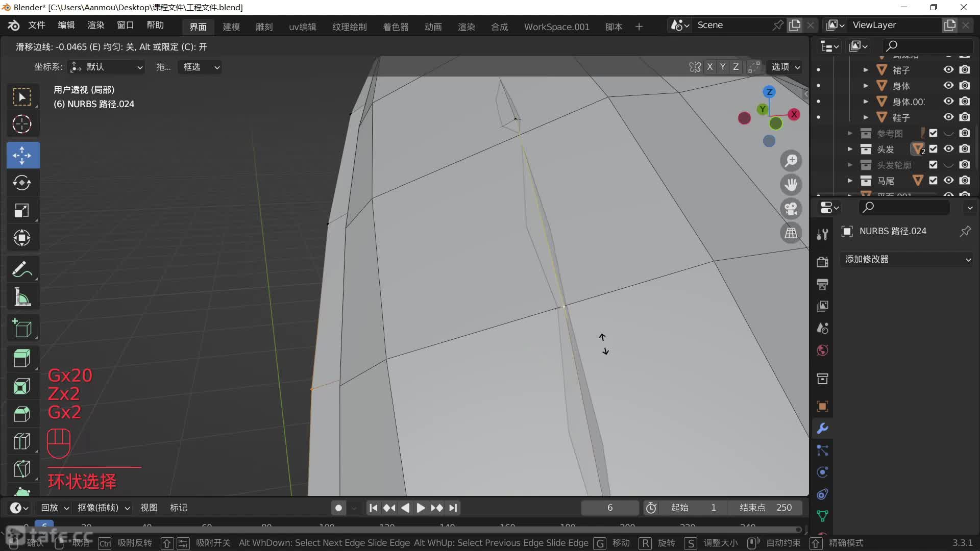Hide the 身体 object in viewport
The image size is (980, 551).
click(948, 86)
